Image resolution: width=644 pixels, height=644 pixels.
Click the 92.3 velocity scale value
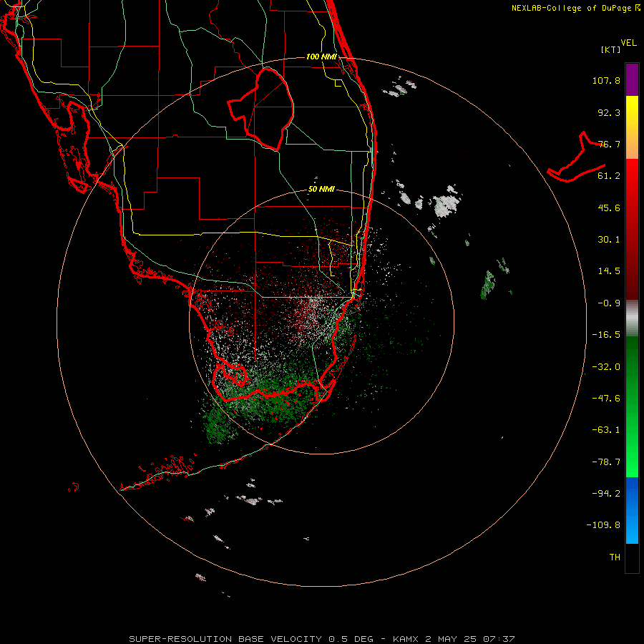pyautogui.click(x=609, y=112)
